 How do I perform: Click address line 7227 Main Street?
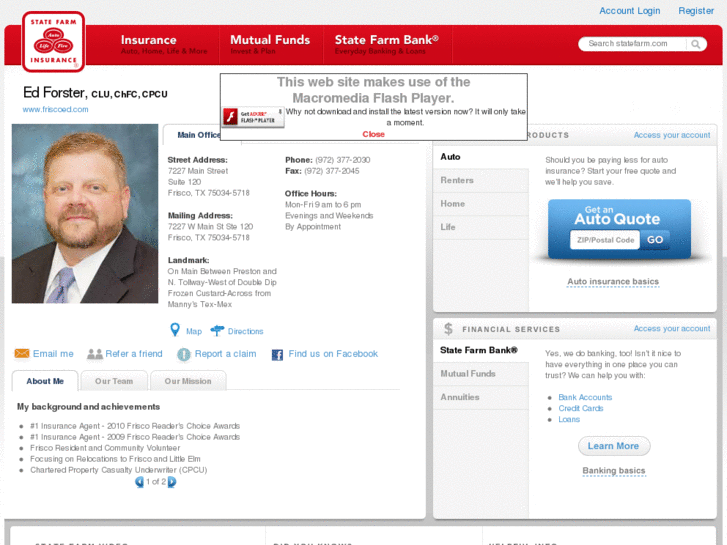coord(198,171)
